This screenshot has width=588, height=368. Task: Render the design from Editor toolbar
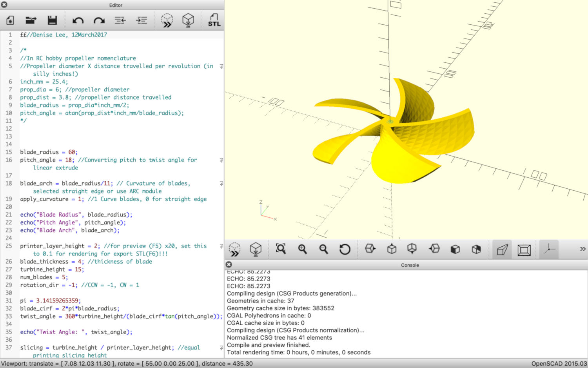pos(189,20)
